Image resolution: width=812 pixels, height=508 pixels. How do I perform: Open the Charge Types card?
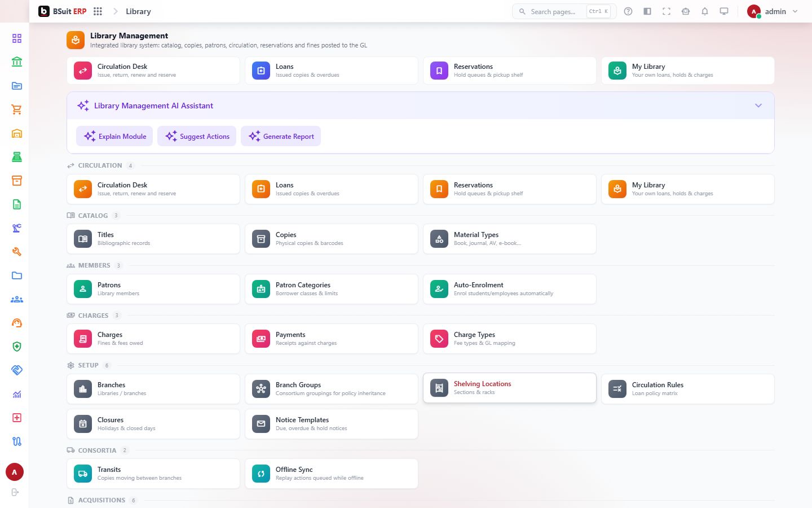510,339
